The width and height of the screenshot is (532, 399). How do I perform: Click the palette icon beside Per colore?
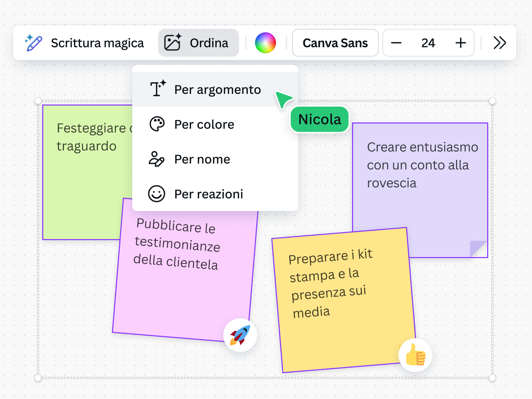[x=157, y=124]
